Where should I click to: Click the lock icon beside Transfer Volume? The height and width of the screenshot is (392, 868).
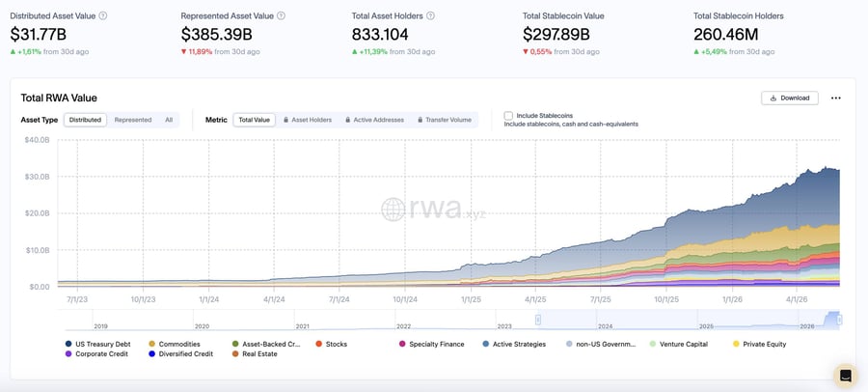pos(420,120)
